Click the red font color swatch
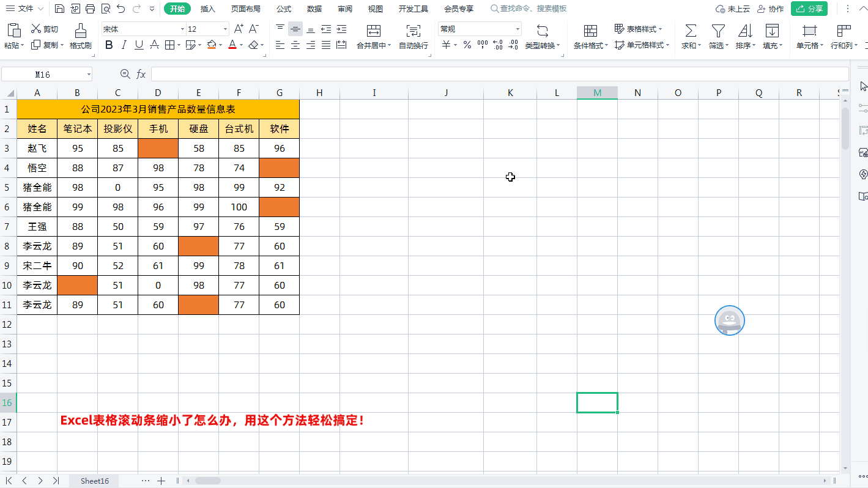 pyautogui.click(x=232, y=45)
